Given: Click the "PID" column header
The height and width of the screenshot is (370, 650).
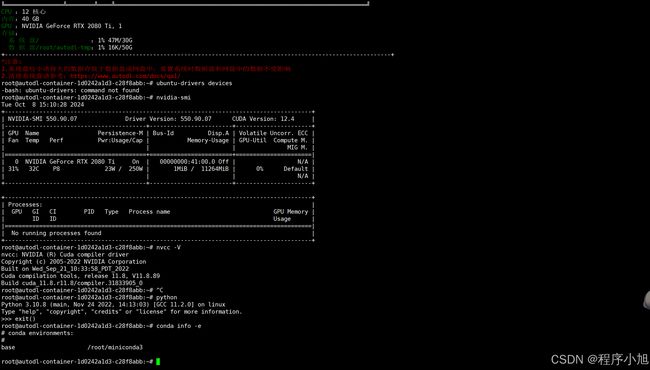Looking at the screenshot, I should coord(89,211).
